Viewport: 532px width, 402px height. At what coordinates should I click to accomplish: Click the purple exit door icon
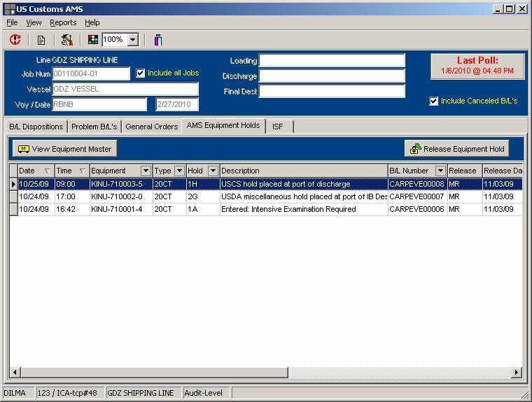tap(158, 40)
